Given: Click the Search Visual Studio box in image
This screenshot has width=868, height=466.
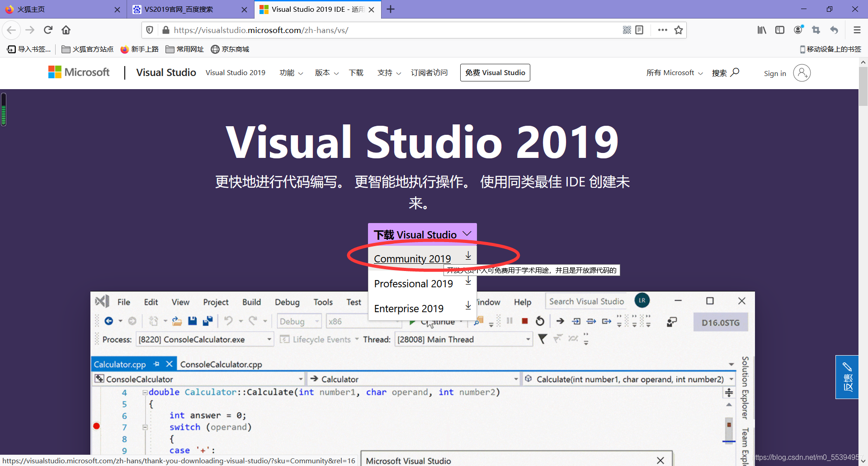Looking at the screenshot, I should (x=586, y=301).
